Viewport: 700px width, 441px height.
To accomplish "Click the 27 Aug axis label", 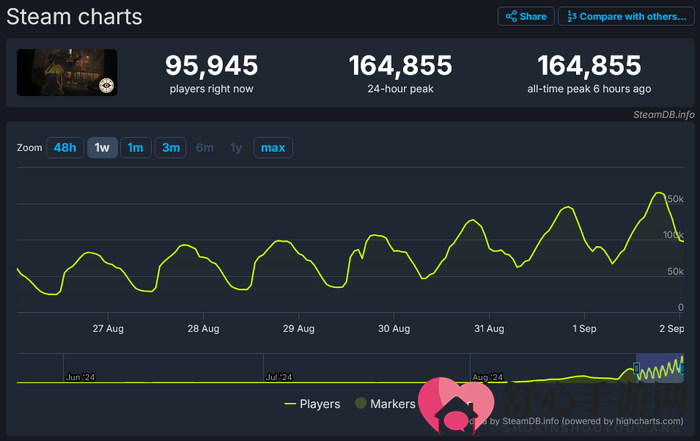I will tap(108, 329).
